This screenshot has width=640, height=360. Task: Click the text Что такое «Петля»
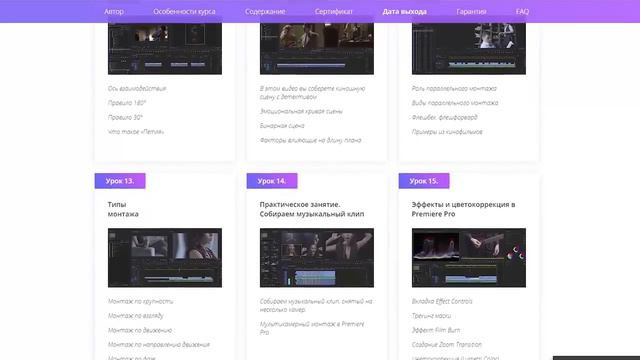(x=136, y=131)
